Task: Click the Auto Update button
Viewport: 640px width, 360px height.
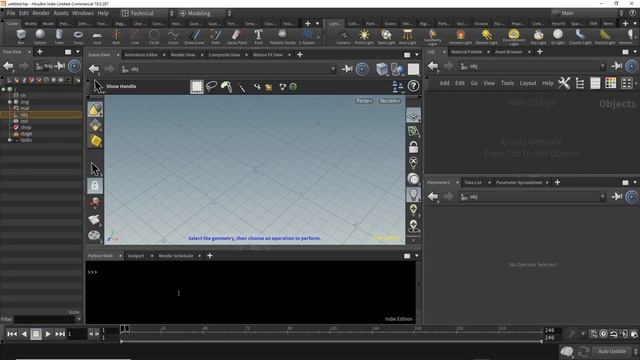Action: (611, 351)
